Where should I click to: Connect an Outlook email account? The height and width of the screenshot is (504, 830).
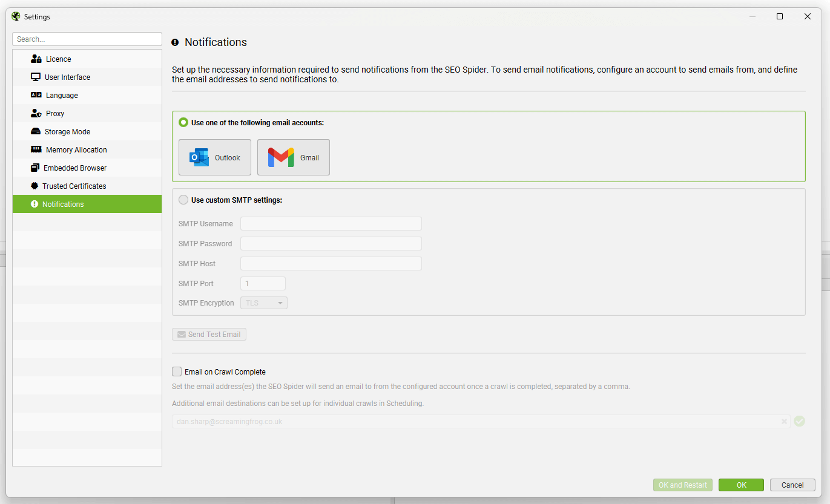click(215, 157)
